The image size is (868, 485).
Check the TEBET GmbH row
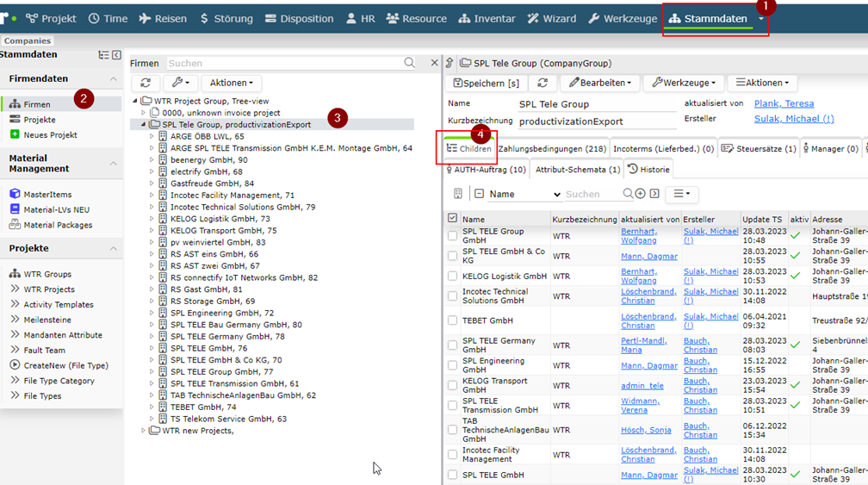click(452, 320)
